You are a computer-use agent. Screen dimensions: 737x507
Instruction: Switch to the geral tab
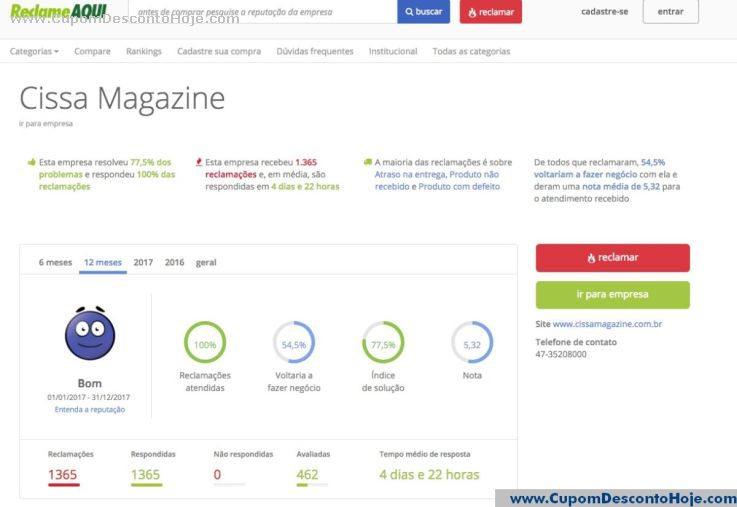pyautogui.click(x=206, y=262)
